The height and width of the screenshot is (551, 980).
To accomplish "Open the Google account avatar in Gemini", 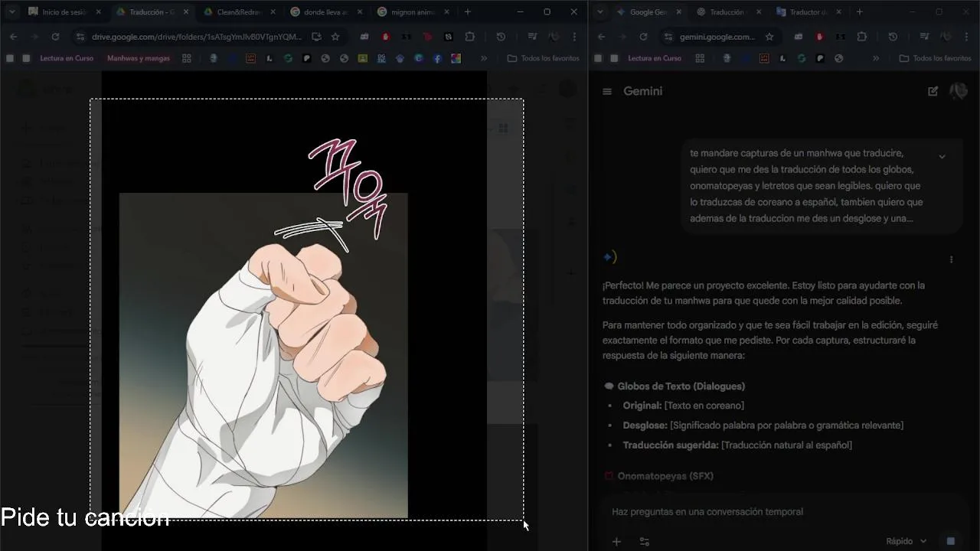I will (959, 91).
